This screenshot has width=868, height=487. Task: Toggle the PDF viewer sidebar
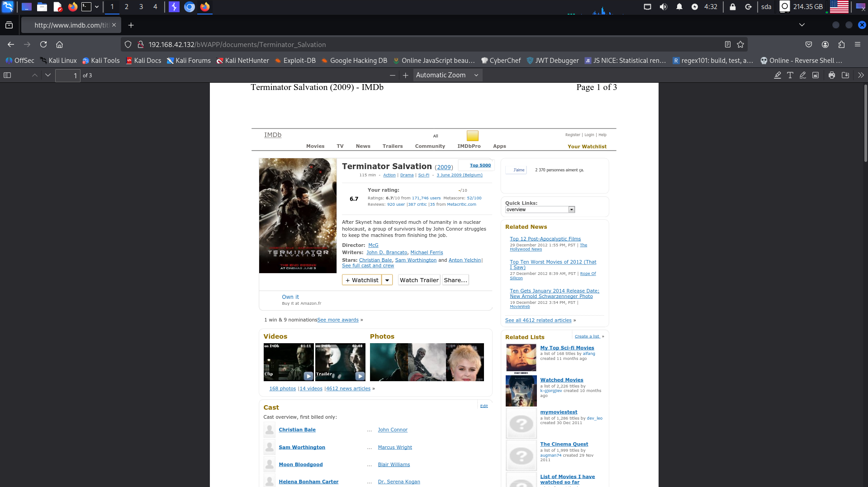point(7,75)
